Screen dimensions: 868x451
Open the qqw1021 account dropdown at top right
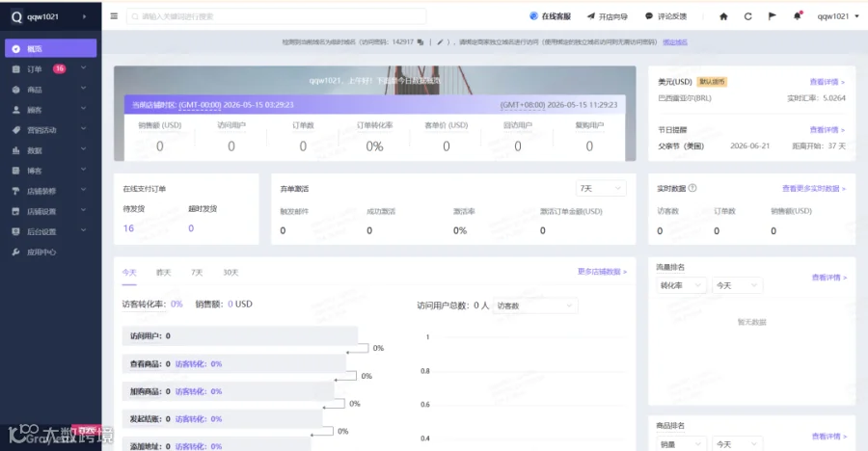(x=838, y=16)
